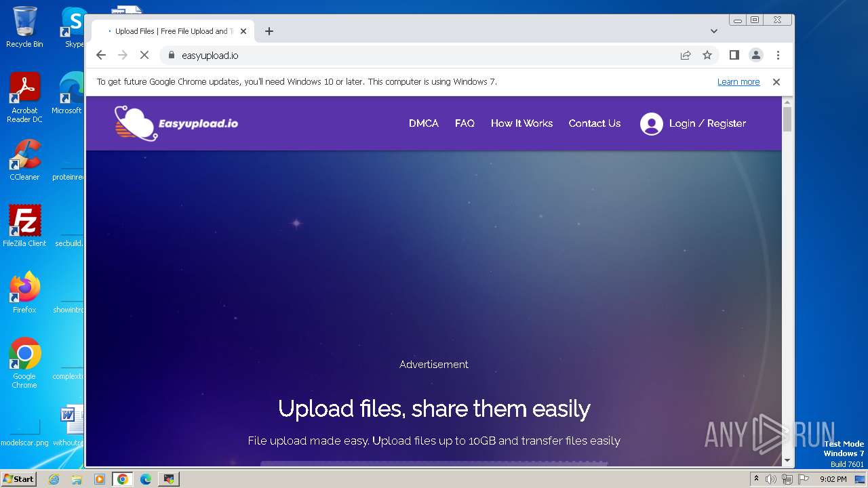Open Login / Register
The width and height of the screenshot is (868, 488).
pyautogui.click(x=707, y=123)
